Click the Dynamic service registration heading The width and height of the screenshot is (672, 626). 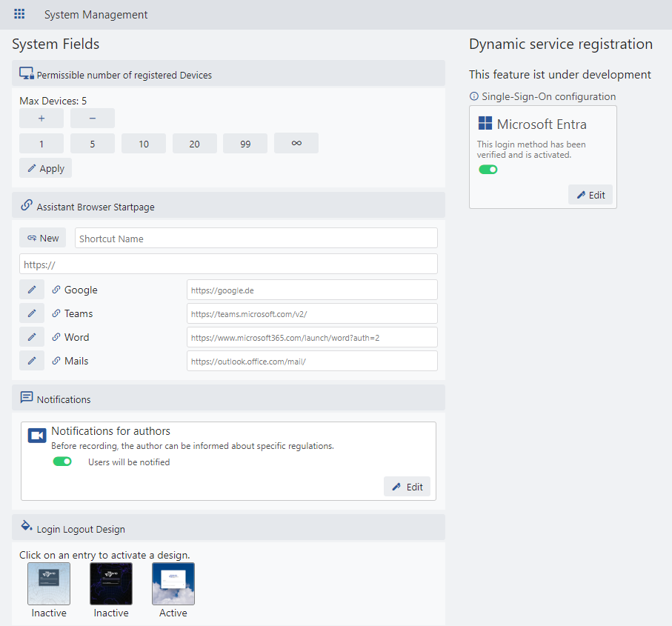pos(561,44)
